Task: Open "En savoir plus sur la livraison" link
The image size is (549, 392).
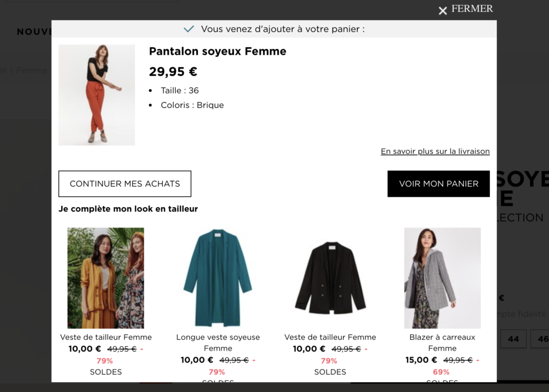Action: [435, 151]
